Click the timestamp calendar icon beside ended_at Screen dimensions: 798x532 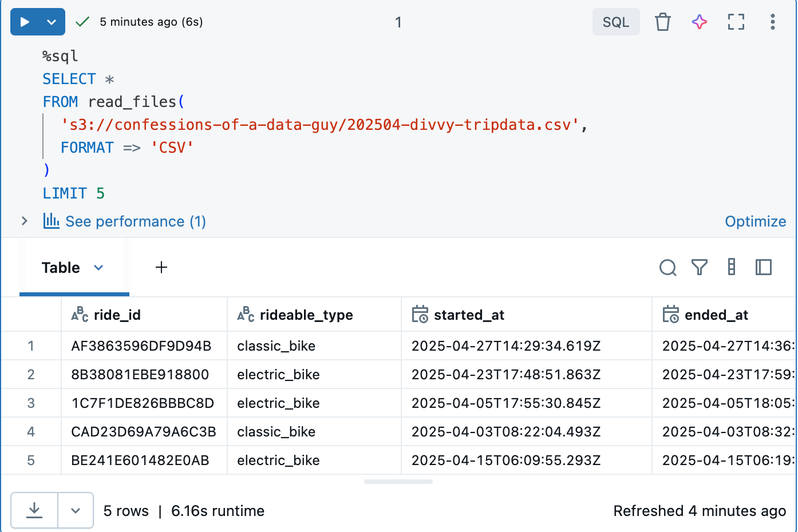click(x=671, y=315)
